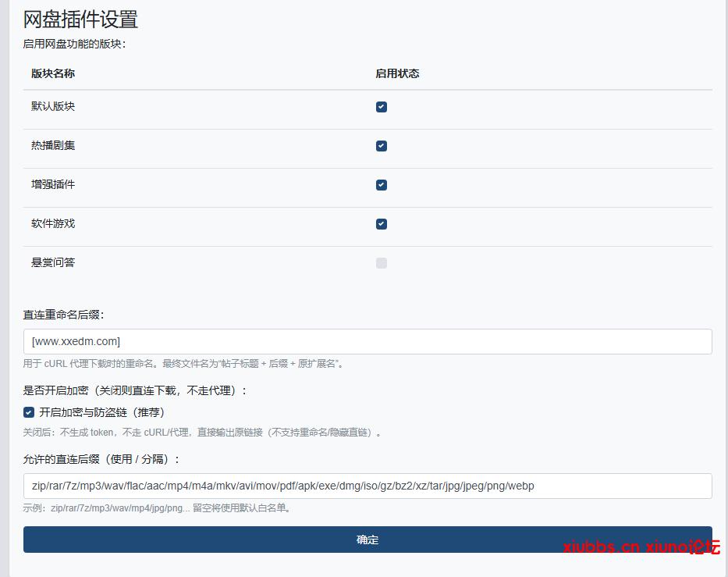Click the 网盘插件设置 page title
Image resolution: width=728 pixels, height=577 pixels.
80,20
